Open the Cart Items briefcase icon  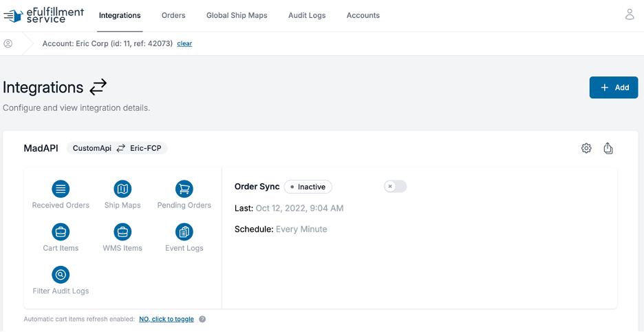coord(61,232)
